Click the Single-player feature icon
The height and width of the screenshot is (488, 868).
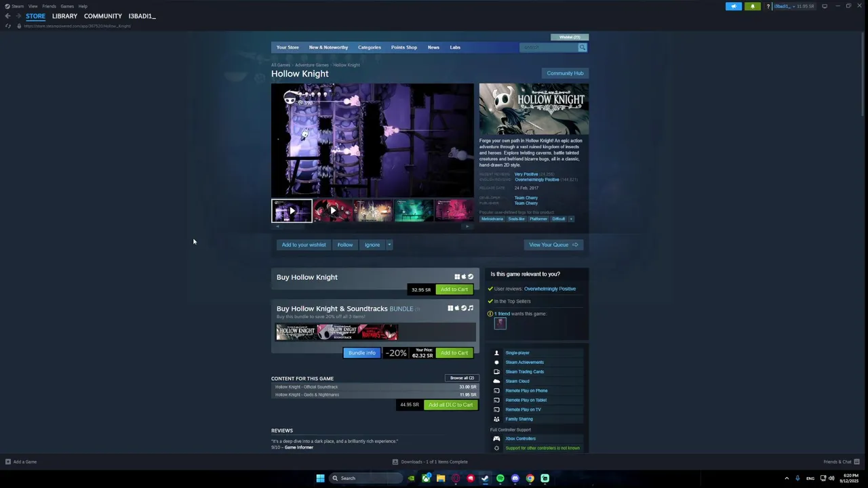pos(496,352)
